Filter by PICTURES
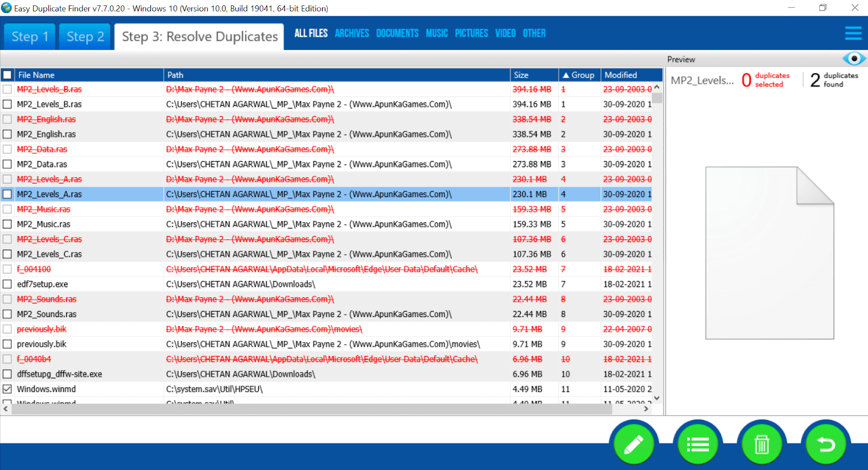The image size is (868, 470). click(471, 33)
